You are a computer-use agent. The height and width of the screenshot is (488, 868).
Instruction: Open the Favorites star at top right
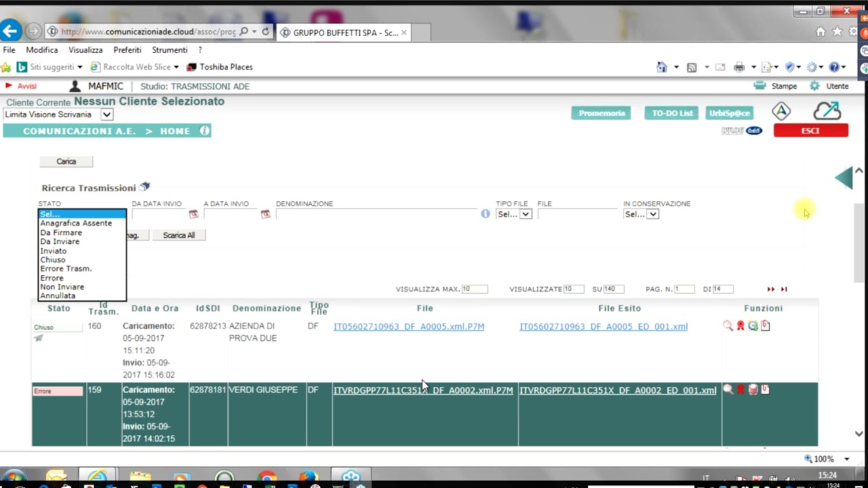pos(837,32)
